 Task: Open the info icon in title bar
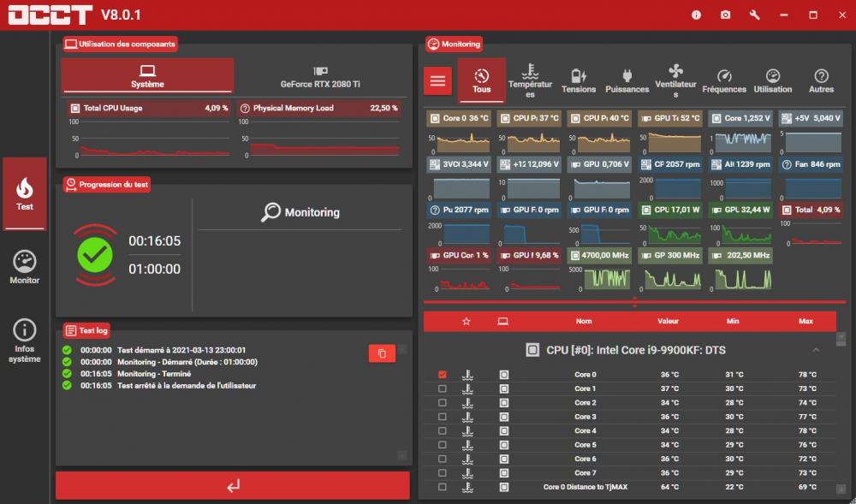point(696,15)
